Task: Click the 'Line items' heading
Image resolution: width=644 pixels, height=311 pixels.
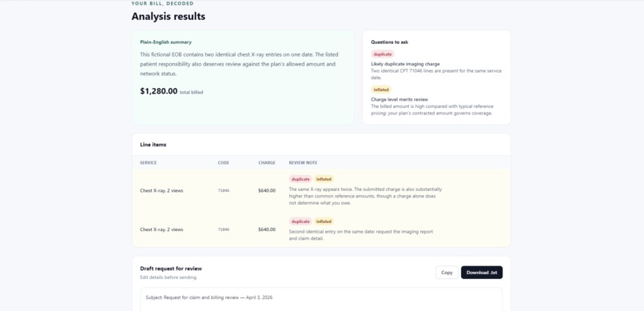Action: (x=153, y=145)
